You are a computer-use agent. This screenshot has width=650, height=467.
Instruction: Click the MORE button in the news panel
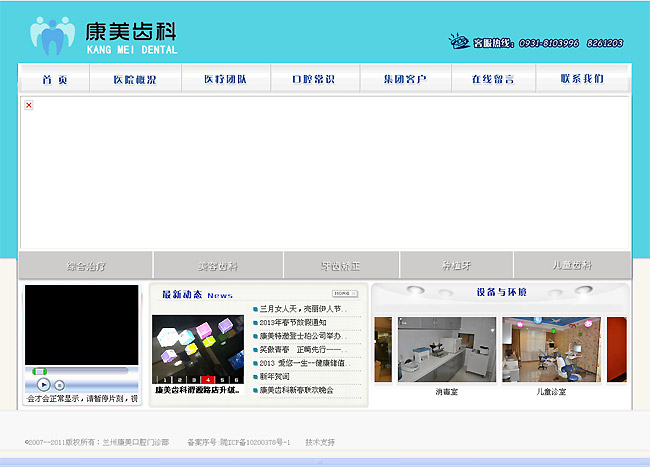click(345, 293)
